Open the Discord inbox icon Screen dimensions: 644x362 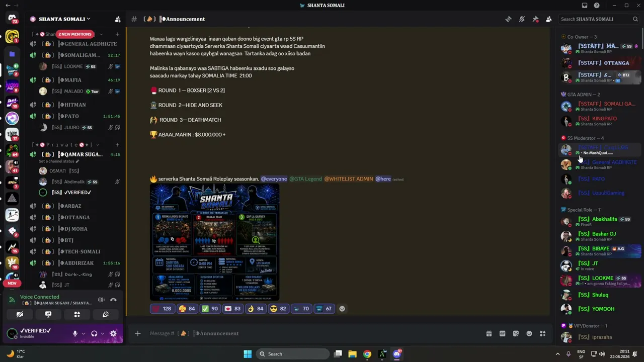click(x=585, y=6)
